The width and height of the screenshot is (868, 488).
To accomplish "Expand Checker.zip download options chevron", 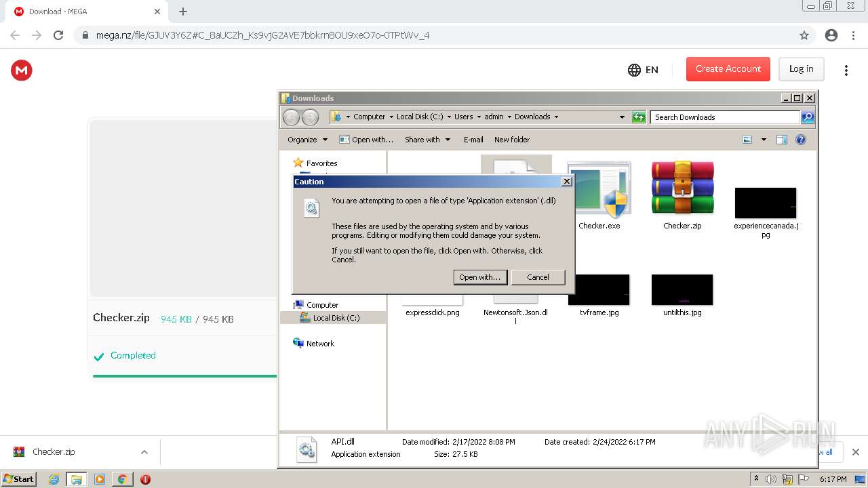I will coord(144,452).
